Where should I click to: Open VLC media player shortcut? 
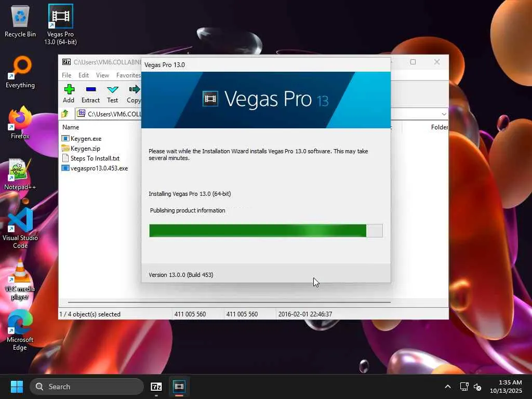tap(20, 280)
